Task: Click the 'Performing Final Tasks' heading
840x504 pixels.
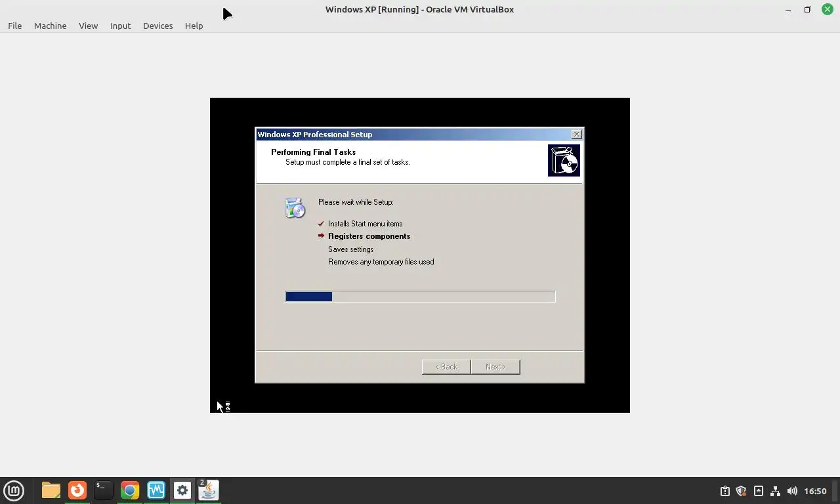Action: (x=313, y=152)
